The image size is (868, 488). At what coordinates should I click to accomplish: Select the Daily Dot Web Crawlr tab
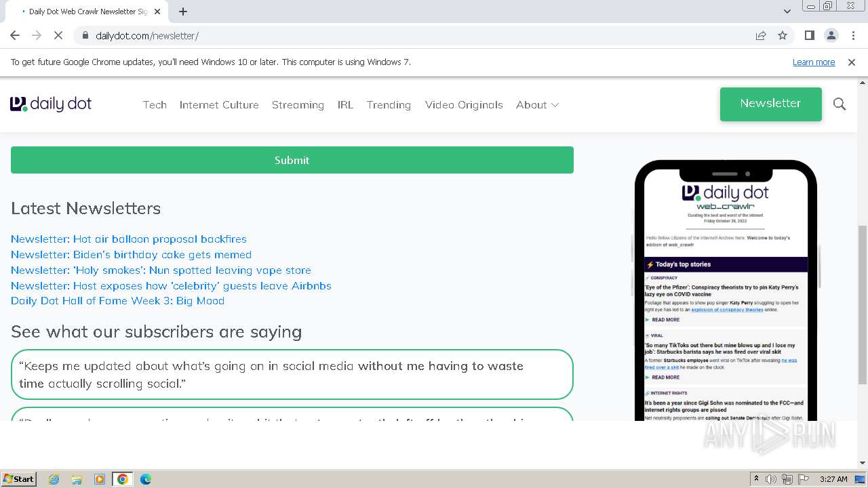pos(87,12)
